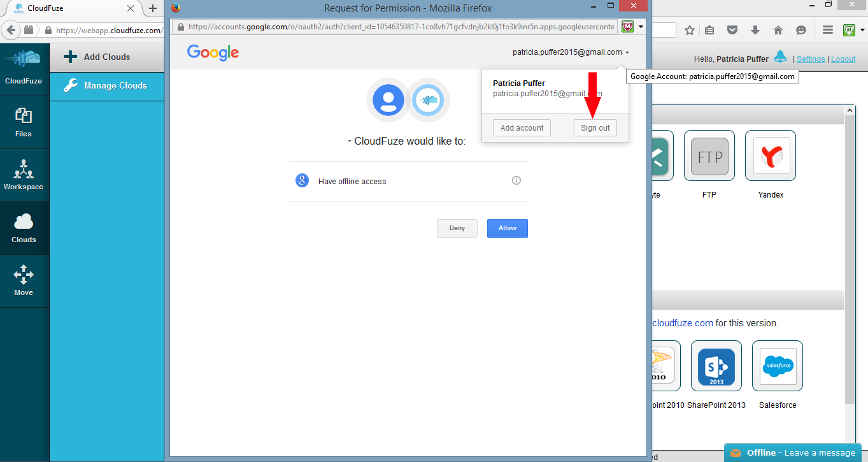Click the cloudfuze.com link in the notice

click(682, 323)
